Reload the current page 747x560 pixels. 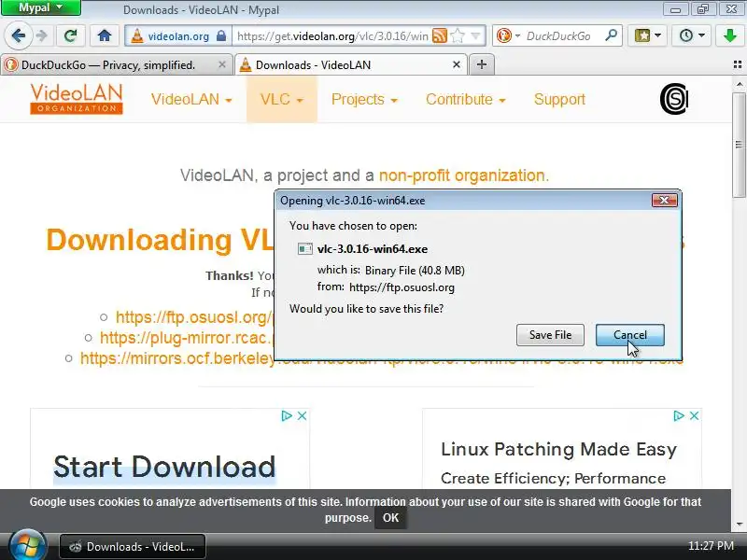pyautogui.click(x=71, y=35)
